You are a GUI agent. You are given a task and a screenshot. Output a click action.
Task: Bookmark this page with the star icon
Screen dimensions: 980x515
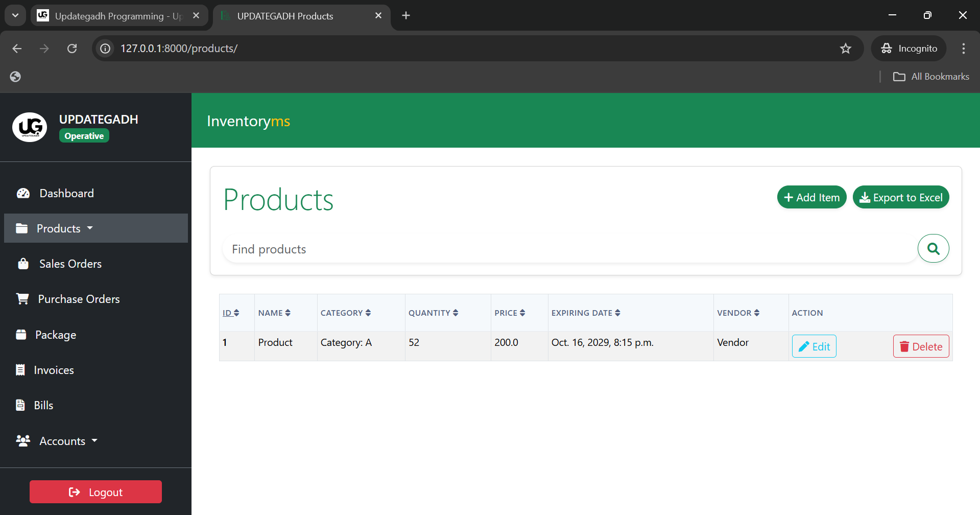click(846, 49)
